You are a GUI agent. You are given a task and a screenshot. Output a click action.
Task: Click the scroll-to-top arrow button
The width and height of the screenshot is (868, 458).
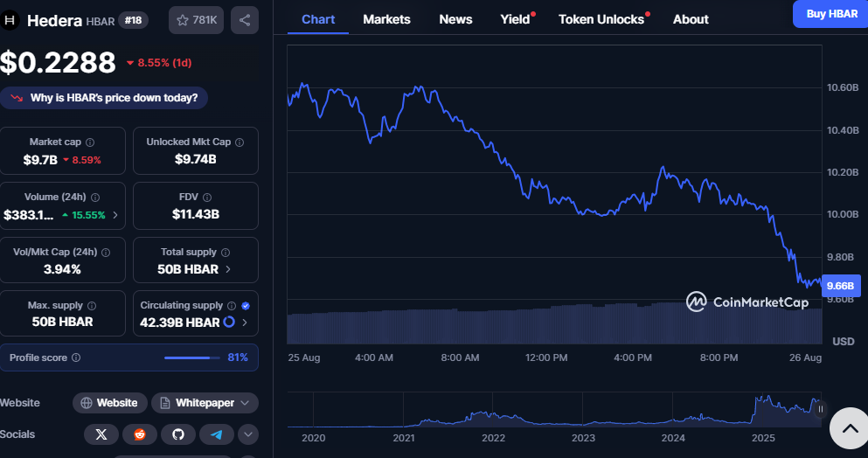click(x=850, y=428)
